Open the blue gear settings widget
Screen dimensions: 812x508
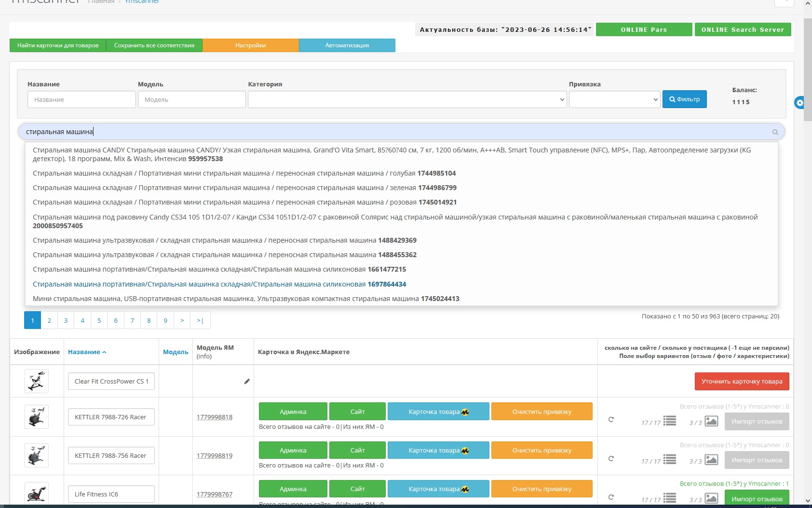tap(799, 103)
